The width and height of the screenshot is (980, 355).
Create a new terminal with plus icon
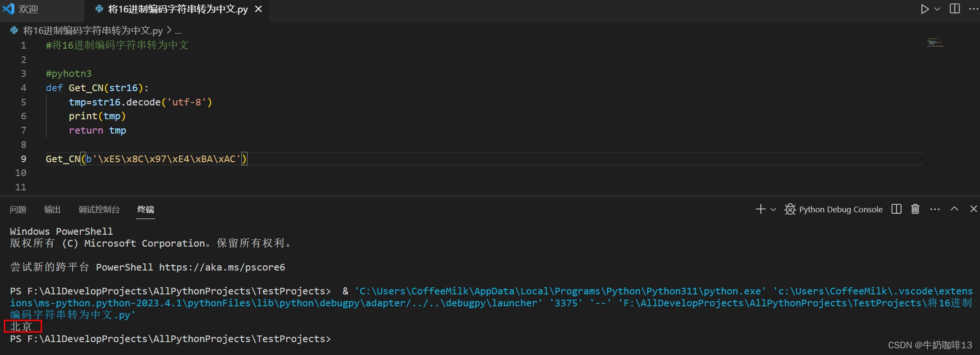(x=761, y=209)
